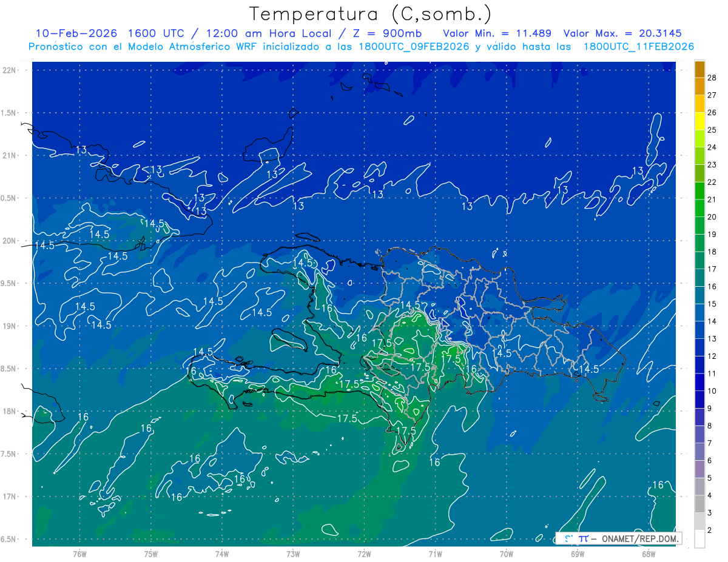Click the '18' value on the color legend
The image size is (728, 562).
tap(712, 252)
